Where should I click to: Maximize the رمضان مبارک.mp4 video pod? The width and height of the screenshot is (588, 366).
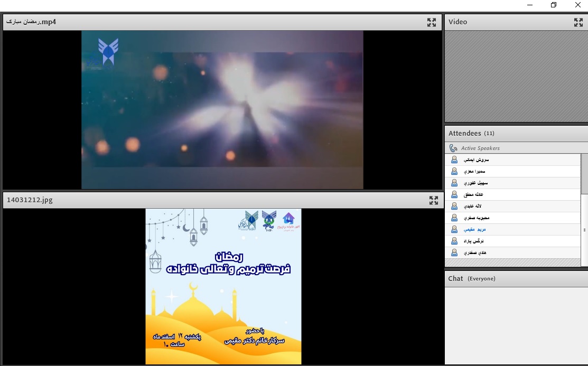432,22
